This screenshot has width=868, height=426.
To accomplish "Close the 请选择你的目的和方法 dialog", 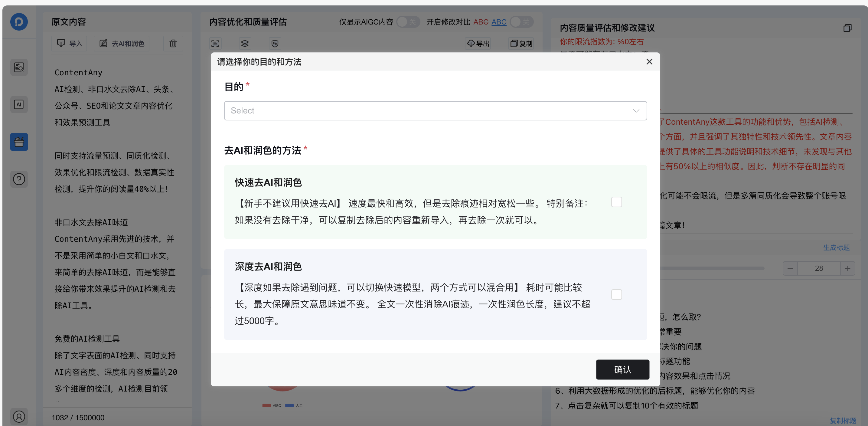I will 649,62.
